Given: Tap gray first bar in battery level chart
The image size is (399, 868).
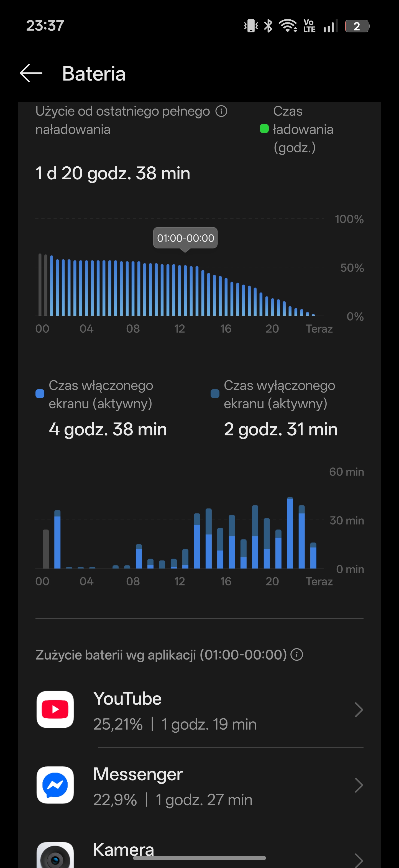Looking at the screenshot, I should pos(40,285).
